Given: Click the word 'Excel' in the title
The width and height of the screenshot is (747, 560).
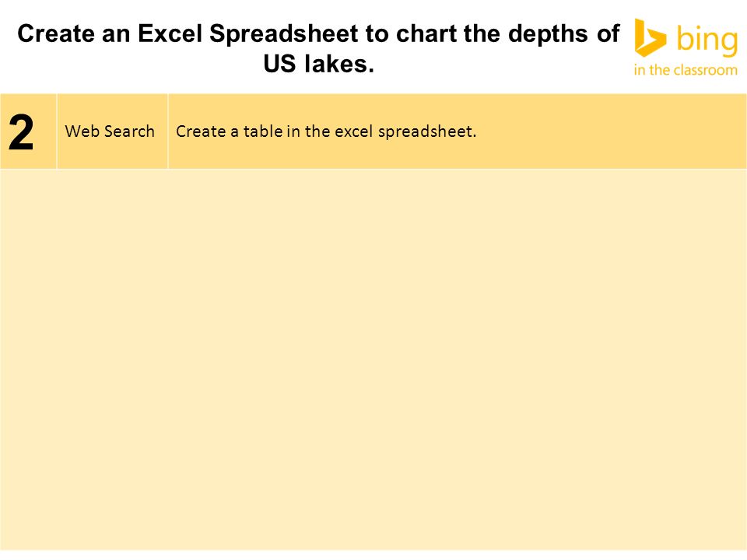Looking at the screenshot, I should click(x=170, y=33).
